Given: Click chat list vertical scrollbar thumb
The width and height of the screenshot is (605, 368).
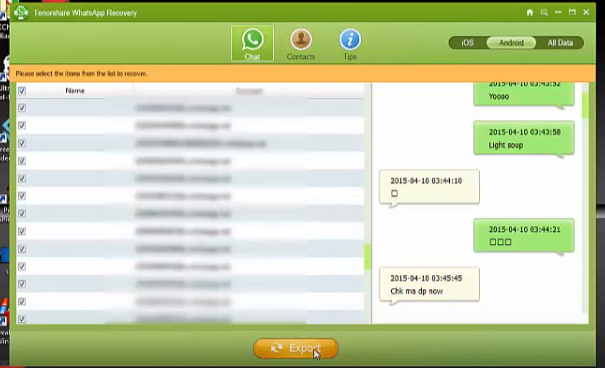Looking at the screenshot, I should pyautogui.click(x=367, y=257).
